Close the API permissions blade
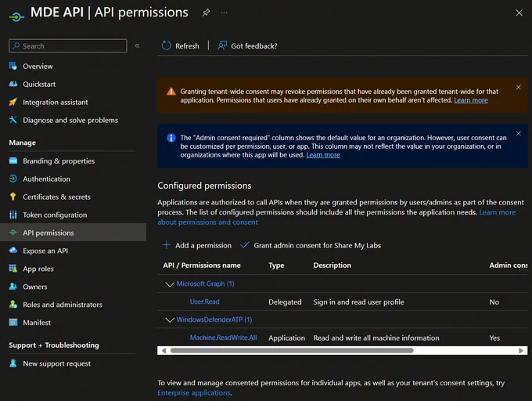This screenshot has width=532, height=401. 519,13
